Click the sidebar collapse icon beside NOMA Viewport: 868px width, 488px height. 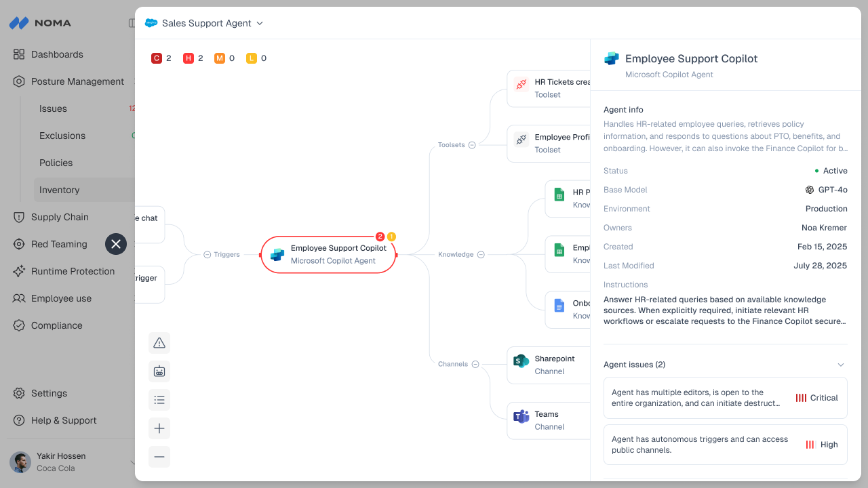(132, 23)
